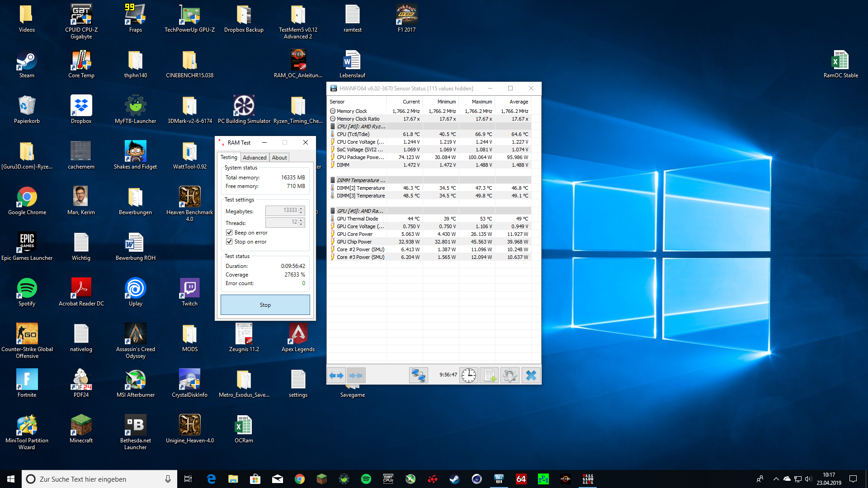Reset sensor timer with clock icon

tap(469, 375)
